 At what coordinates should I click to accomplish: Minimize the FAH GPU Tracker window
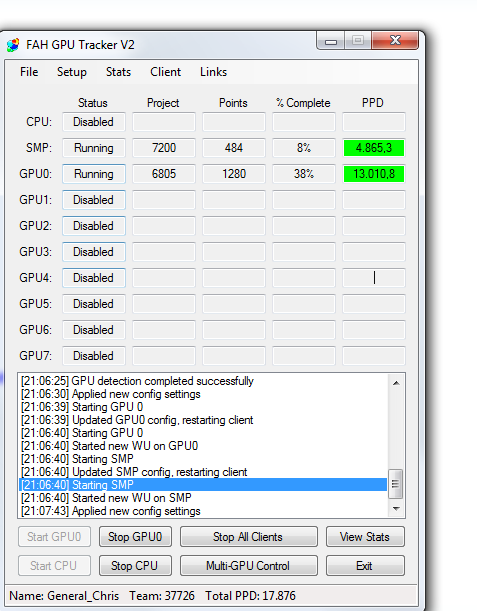331,41
